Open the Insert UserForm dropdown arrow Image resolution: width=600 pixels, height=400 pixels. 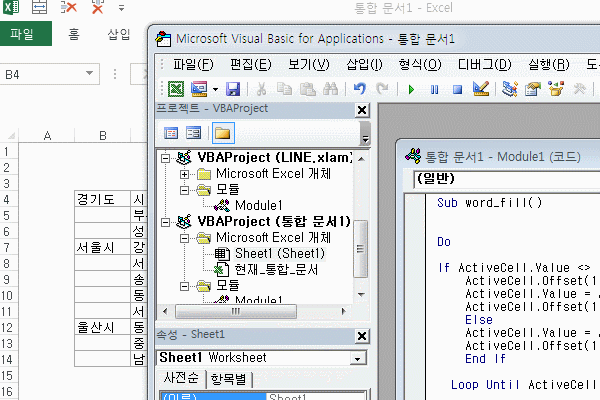coord(215,90)
